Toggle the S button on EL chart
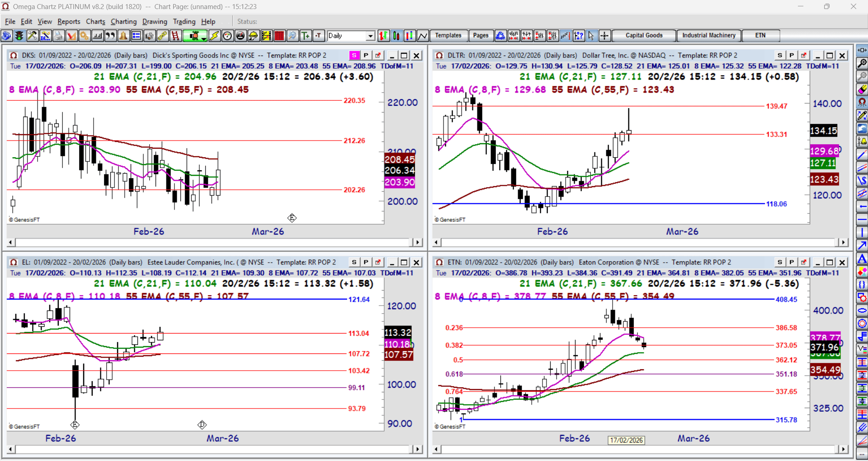This screenshot has width=868, height=461. click(354, 262)
